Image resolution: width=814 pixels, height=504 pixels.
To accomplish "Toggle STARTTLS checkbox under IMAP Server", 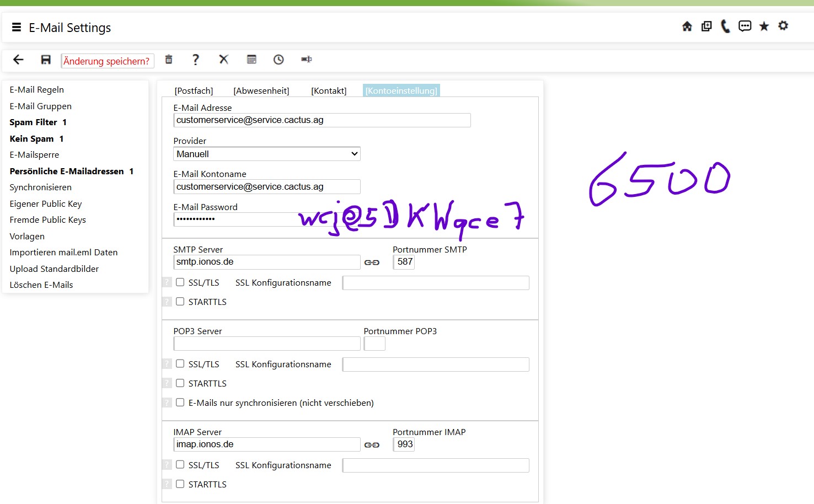I will (180, 484).
